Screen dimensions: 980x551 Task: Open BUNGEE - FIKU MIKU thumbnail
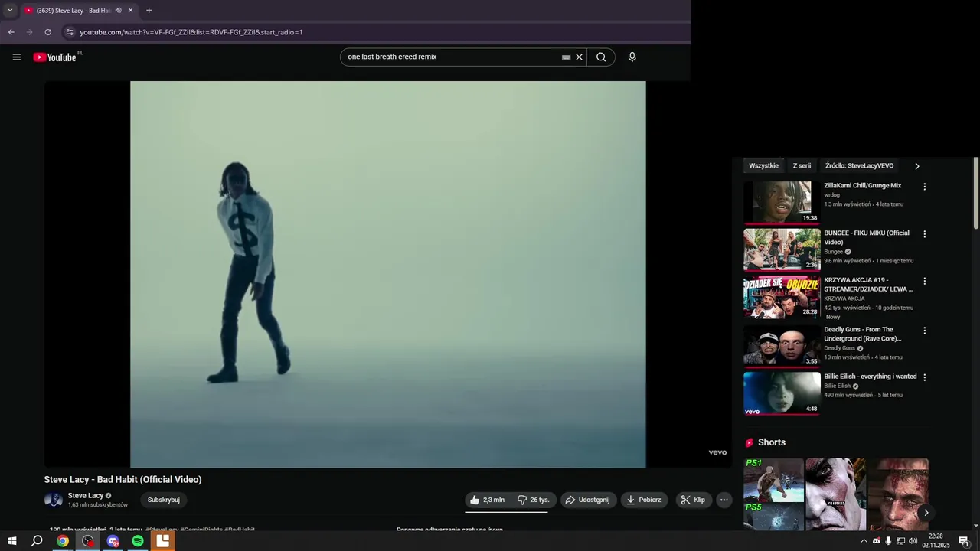click(782, 249)
